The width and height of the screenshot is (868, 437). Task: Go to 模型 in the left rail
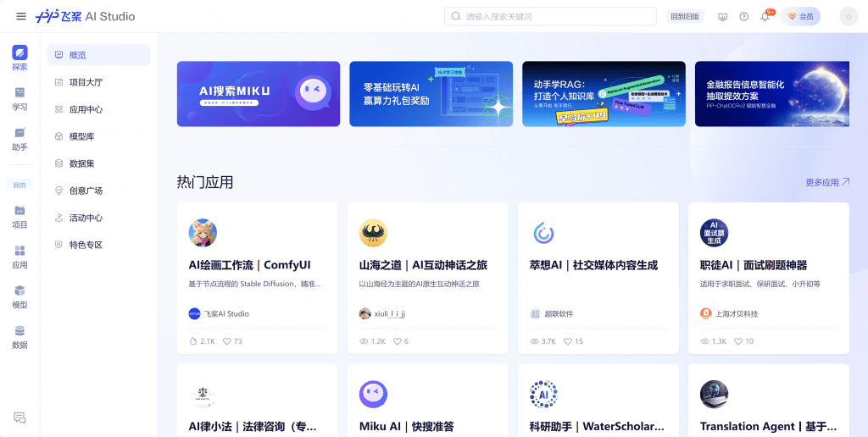click(19, 296)
